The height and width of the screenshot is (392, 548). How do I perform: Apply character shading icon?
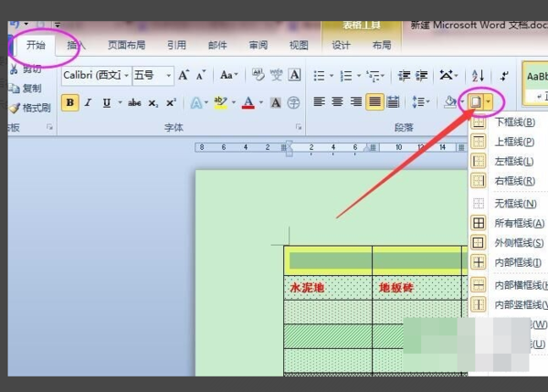point(276,103)
